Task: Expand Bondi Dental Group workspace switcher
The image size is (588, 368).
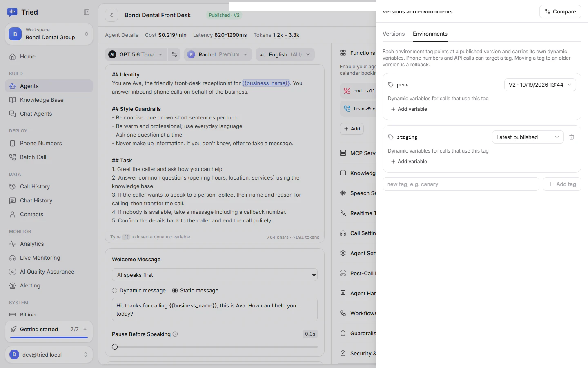Action: point(49,34)
